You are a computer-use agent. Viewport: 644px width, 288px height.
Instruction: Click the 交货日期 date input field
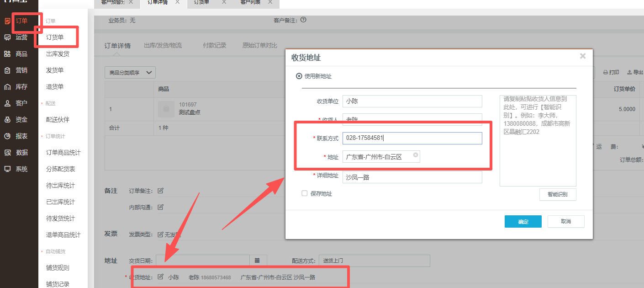tap(203, 261)
